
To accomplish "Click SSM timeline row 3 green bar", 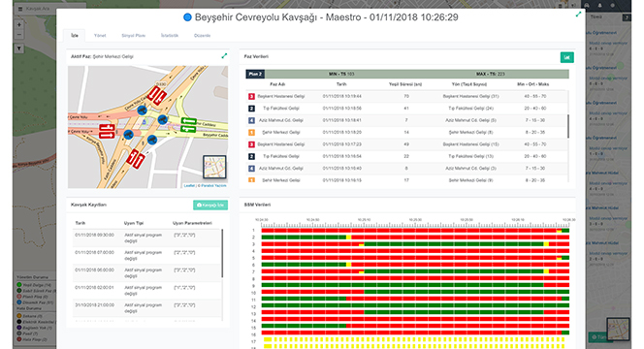I will click(x=454, y=244).
